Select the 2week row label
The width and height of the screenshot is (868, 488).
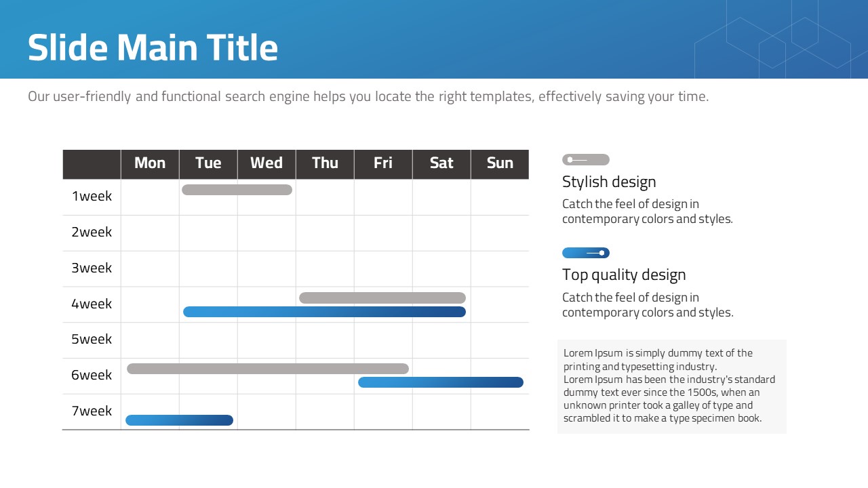coord(92,232)
